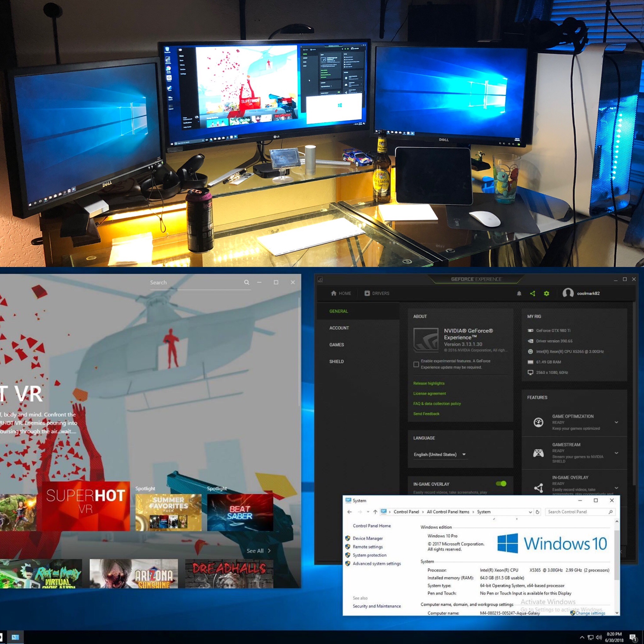Expand the Game Optimization feature
The height and width of the screenshot is (644, 644).
(x=616, y=422)
